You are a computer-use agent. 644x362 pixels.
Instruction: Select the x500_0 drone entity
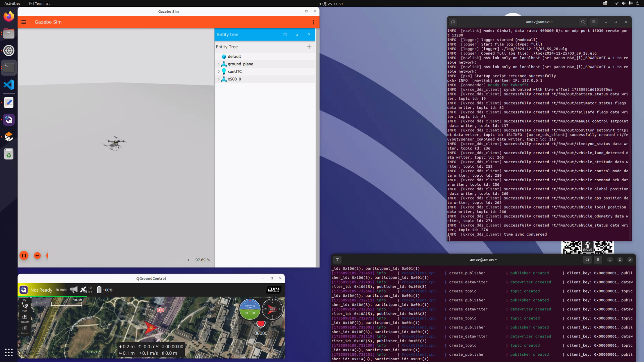click(x=265, y=79)
